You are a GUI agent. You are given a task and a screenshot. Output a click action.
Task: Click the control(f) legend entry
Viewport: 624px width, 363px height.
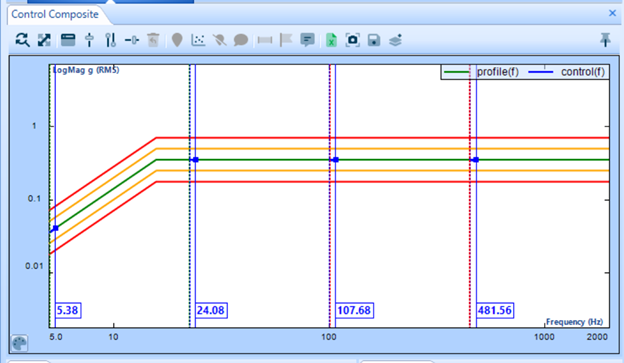click(567, 72)
